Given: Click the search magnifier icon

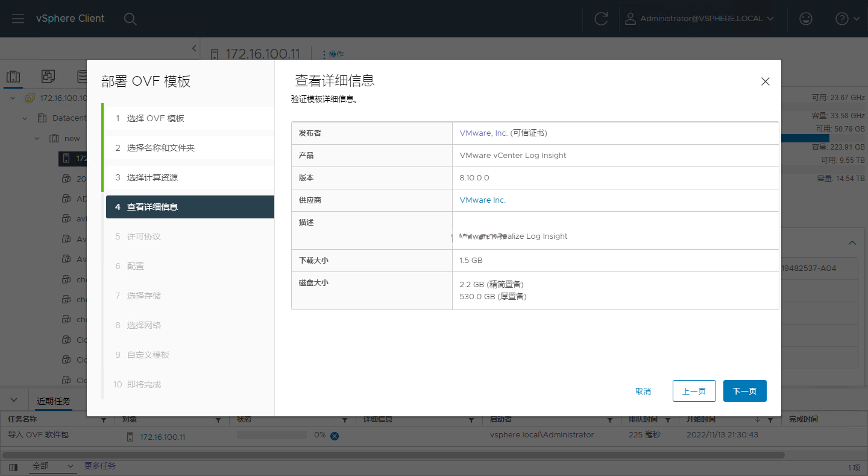Looking at the screenshot, I should [x=130, y=19].
